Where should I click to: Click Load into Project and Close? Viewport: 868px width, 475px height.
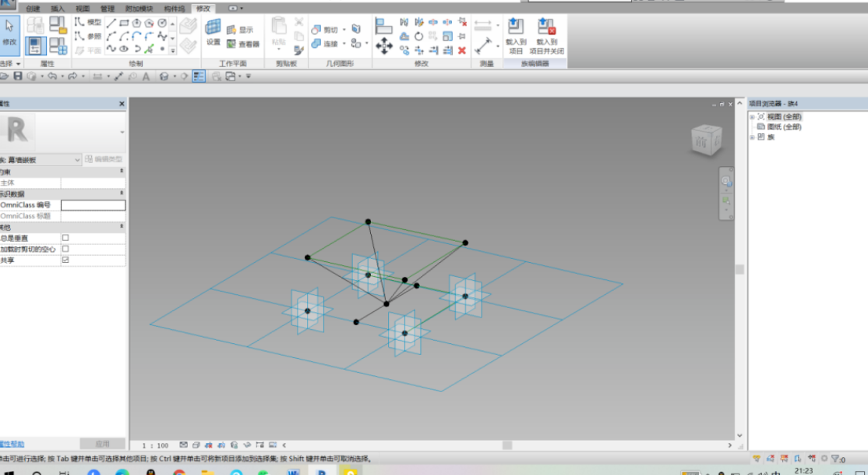click(x=546, y=36)
